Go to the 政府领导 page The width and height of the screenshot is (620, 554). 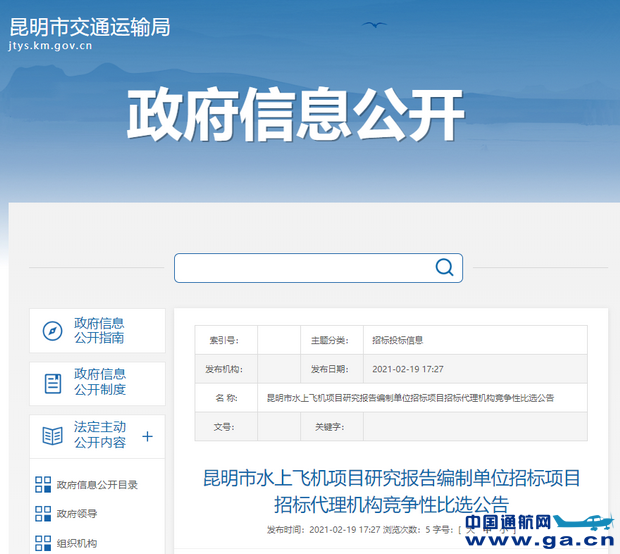(x=80, y=514)
